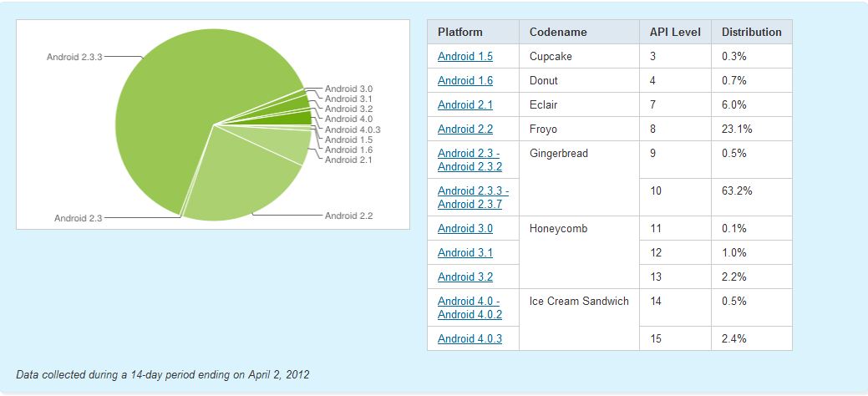The height and width of the screenshot is (396, 868).
Task: Open the Android 1.5 platform link
Action: [465, 57]
